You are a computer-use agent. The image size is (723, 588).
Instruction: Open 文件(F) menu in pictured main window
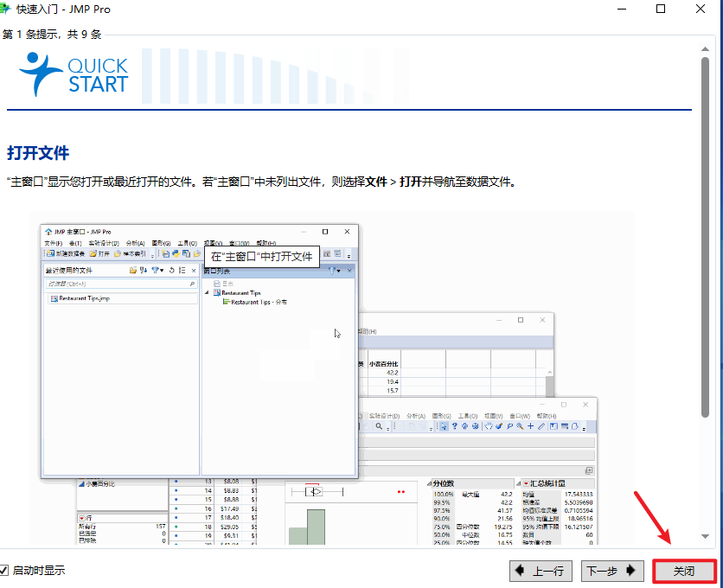[x=54, y=243]
